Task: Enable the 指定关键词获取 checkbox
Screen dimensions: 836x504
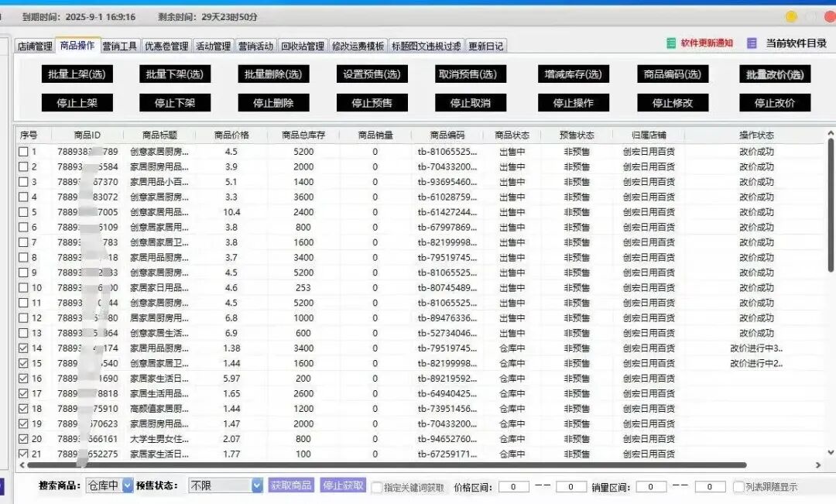Action: 377,487
